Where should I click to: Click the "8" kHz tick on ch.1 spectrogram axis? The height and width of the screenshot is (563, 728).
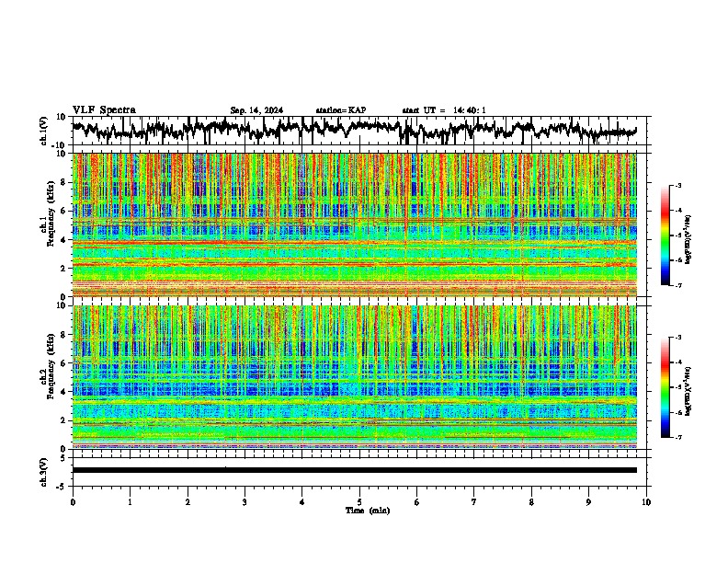coord(64,182)
